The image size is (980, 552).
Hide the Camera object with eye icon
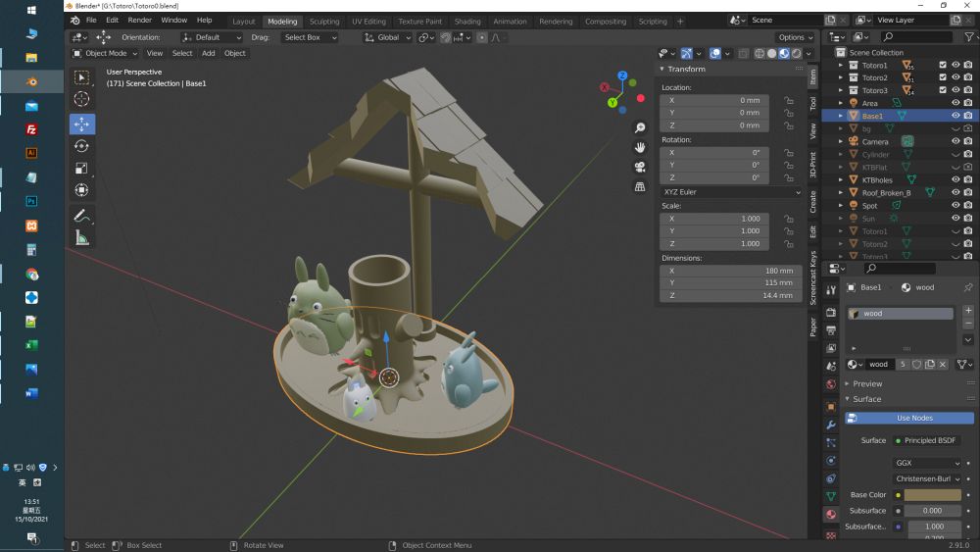[955, 141]
